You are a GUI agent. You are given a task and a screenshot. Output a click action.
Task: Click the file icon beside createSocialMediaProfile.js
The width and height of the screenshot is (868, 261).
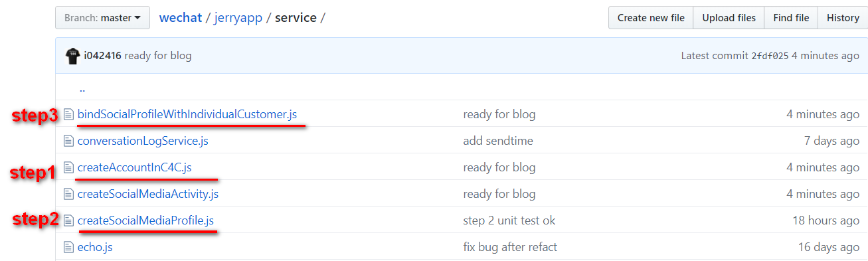coord(68,220)
